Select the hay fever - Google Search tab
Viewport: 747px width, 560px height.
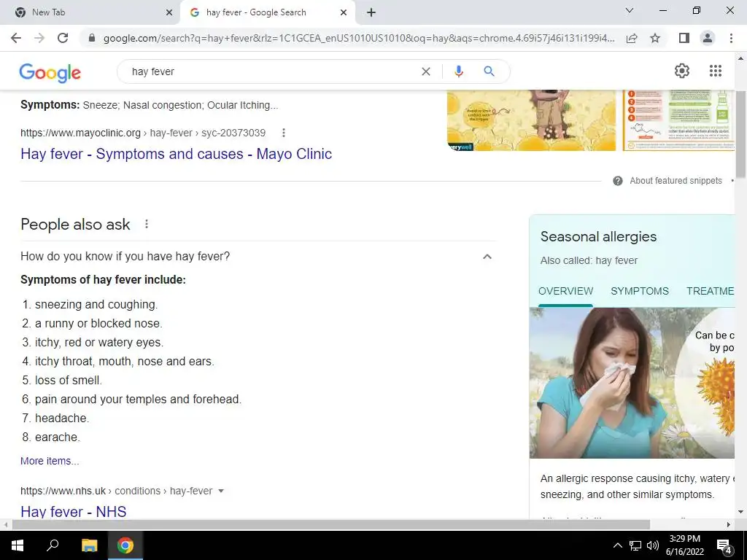(x=267, y=12)
